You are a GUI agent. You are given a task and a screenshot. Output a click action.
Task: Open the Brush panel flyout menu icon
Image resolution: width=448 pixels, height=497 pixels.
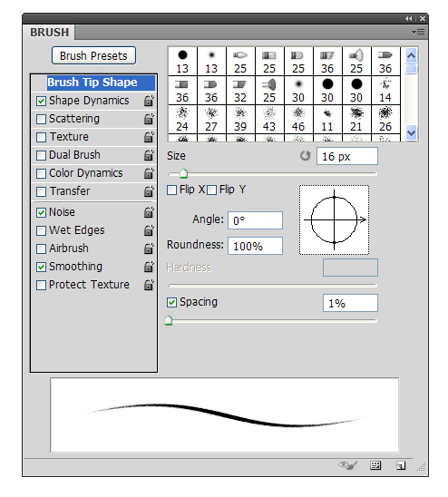point(418,32)
